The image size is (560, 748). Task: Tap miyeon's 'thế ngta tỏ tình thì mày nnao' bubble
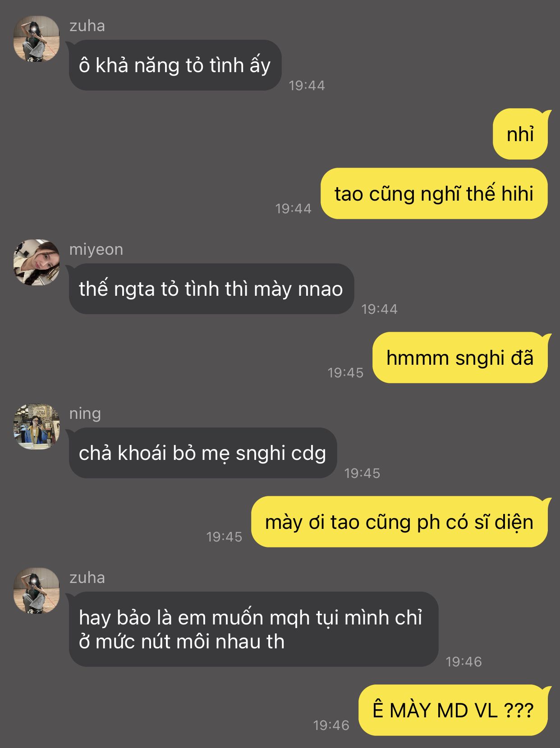211,289
